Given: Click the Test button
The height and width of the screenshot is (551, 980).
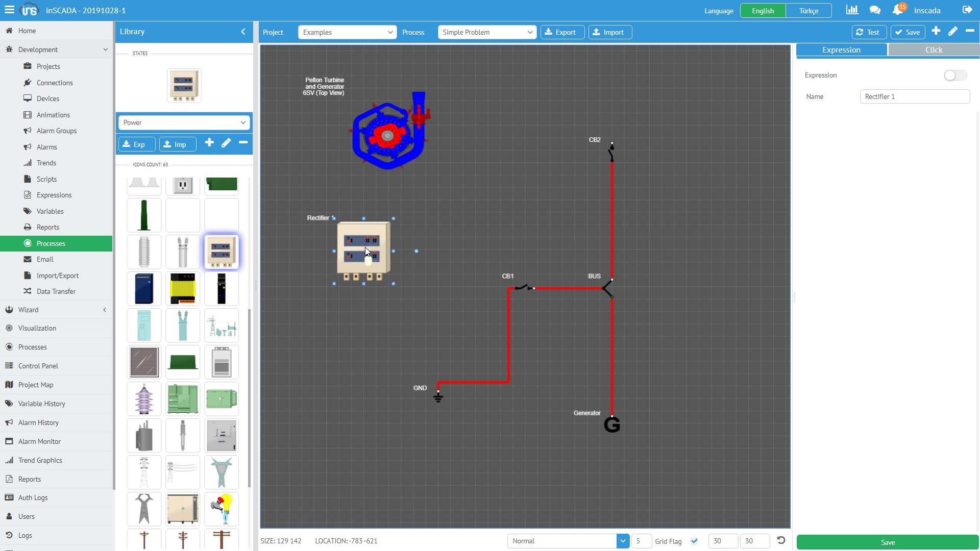Looking at the screenshot, I should (x=869, y=32).
